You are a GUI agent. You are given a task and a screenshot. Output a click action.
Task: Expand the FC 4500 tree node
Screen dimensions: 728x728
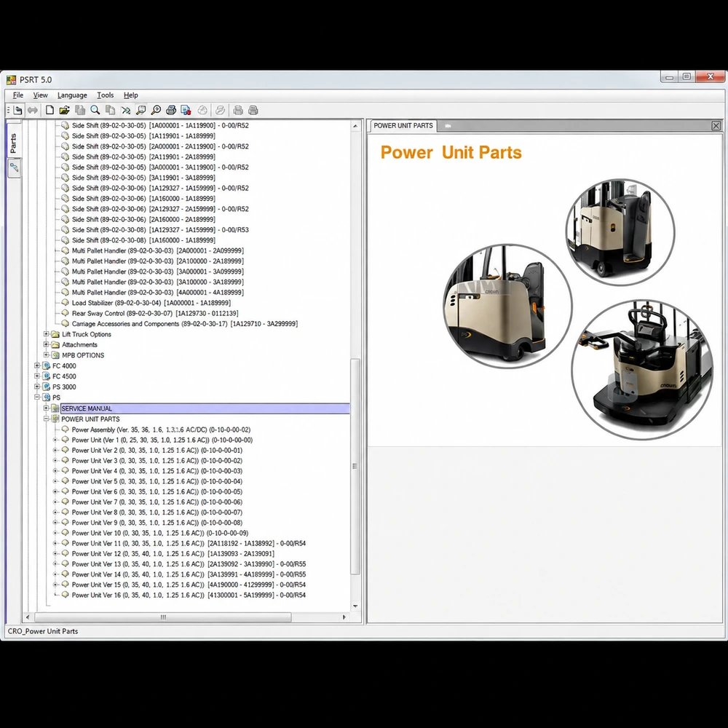coord(36,376)
